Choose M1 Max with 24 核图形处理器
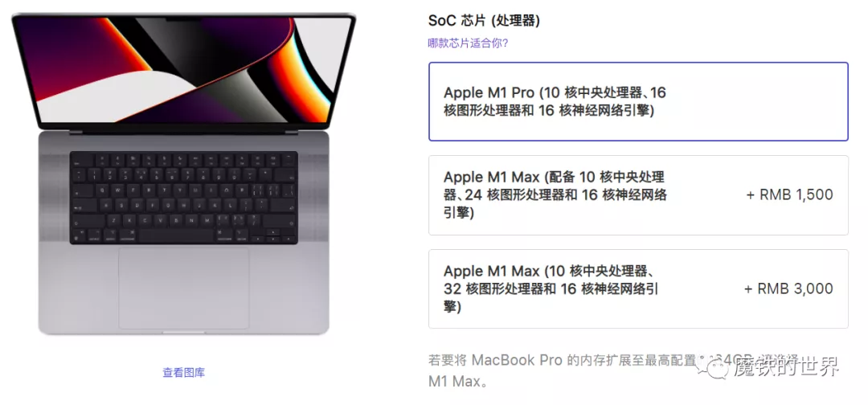This screenshot has width=868, height=405. (x=638, y=194)
